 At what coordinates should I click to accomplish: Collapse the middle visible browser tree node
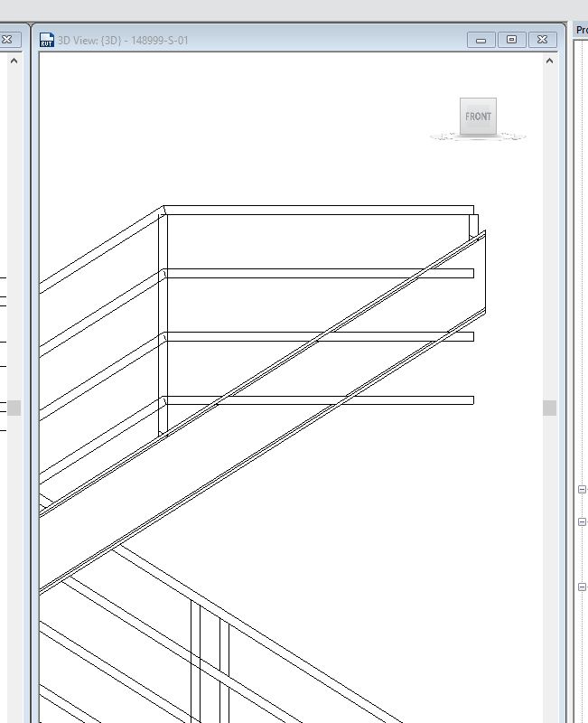click(x=582, y=522)
